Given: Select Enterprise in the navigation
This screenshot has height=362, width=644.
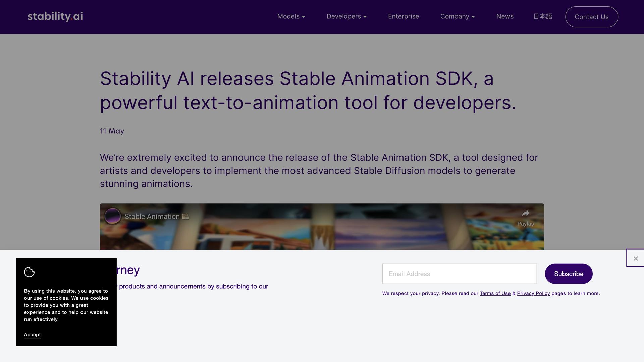Looking at the screenshot, I should point(404,16).
